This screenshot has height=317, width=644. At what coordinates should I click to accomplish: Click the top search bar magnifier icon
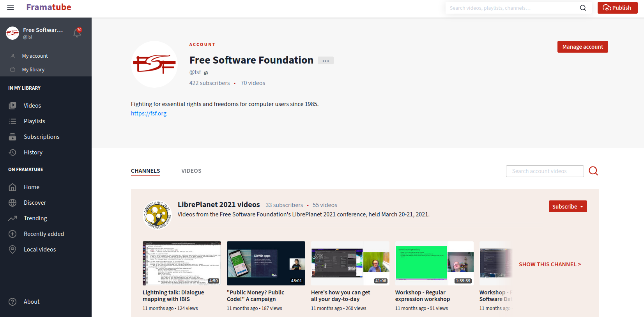click(583, 8)
